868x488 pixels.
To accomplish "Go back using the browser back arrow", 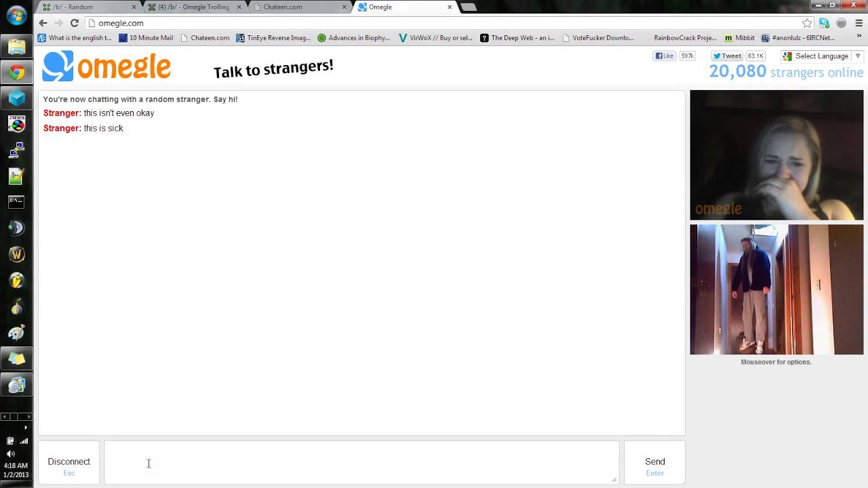I will point(43,23).
